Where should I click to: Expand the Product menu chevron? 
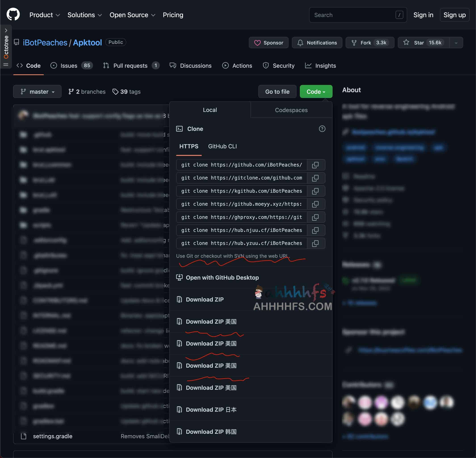(58, 15)
